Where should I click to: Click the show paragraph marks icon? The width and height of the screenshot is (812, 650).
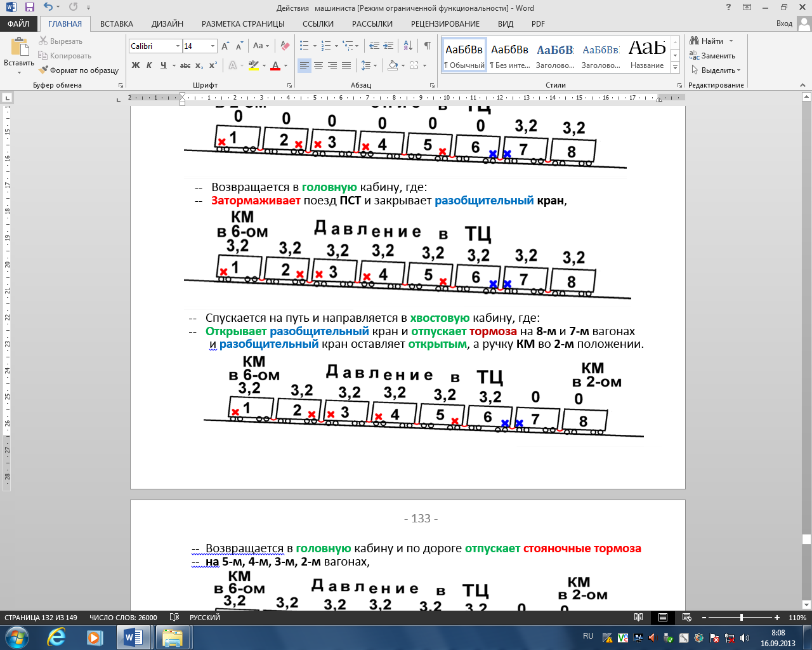(x=427, y=46)
